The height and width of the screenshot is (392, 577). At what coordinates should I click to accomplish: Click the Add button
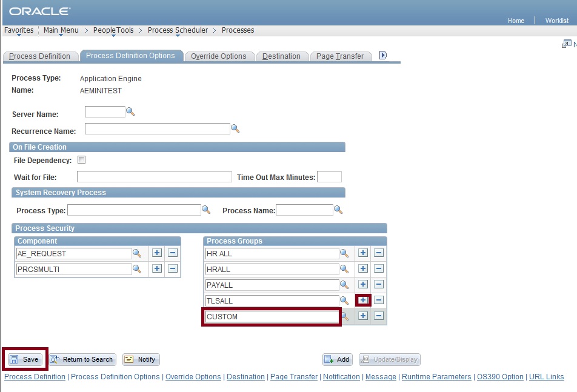[338, 359]
